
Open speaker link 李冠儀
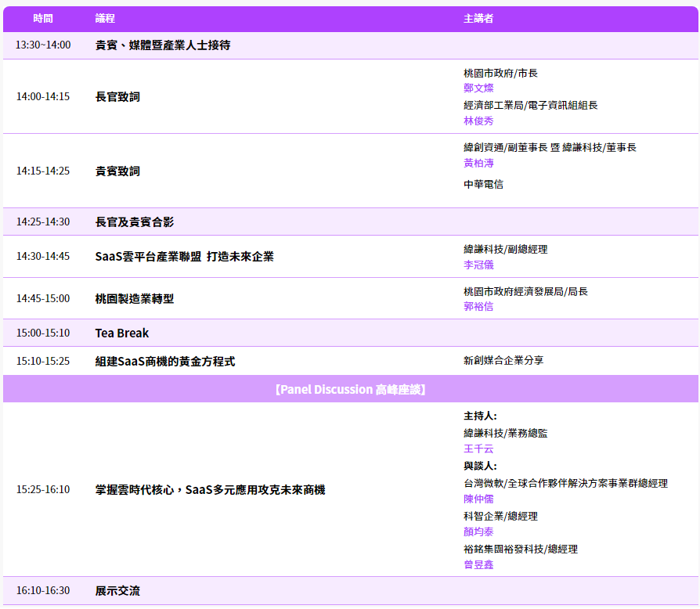click(478, 265)
